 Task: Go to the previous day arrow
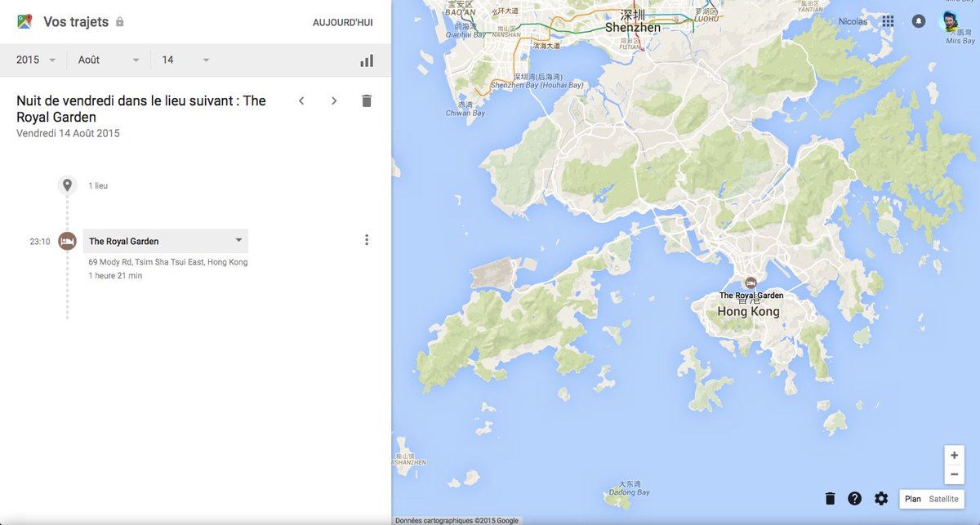tap(301, 100)
